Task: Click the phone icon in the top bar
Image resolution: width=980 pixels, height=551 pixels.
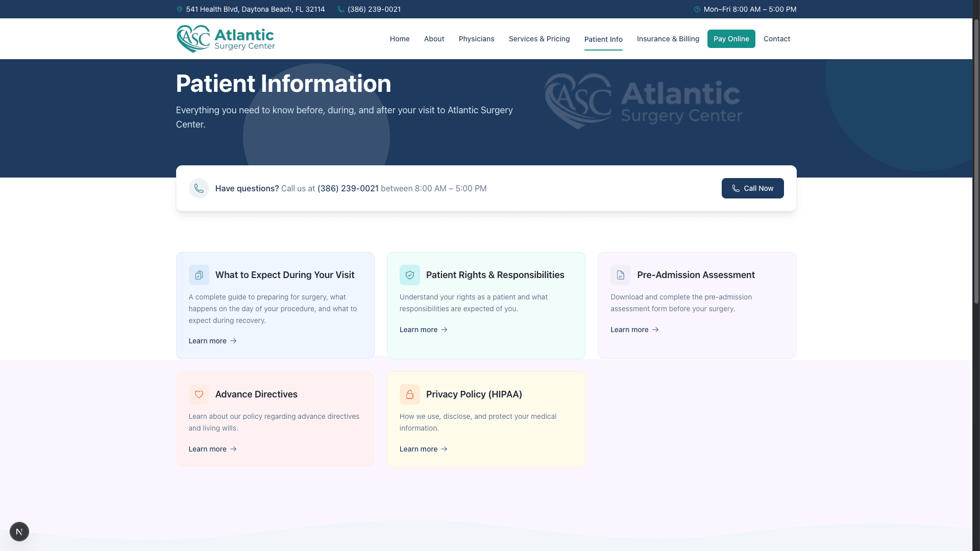Action: [x=340, y=9]
